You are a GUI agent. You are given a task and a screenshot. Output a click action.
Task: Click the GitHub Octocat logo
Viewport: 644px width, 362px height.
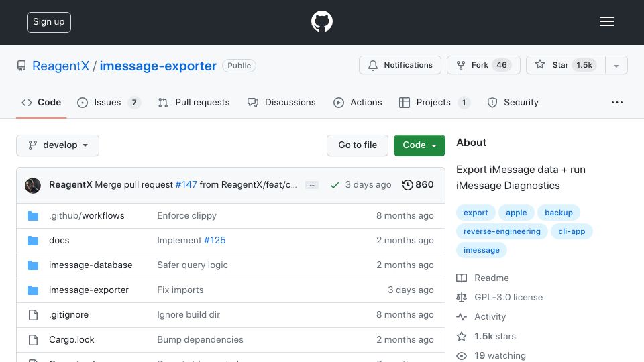[x=321, y=21]
